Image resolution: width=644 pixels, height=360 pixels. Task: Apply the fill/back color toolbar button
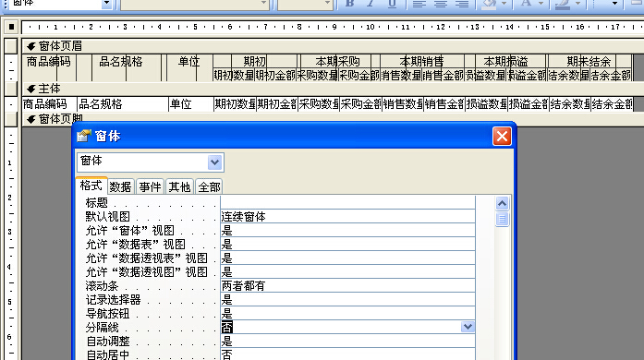(x=490, y=4)
